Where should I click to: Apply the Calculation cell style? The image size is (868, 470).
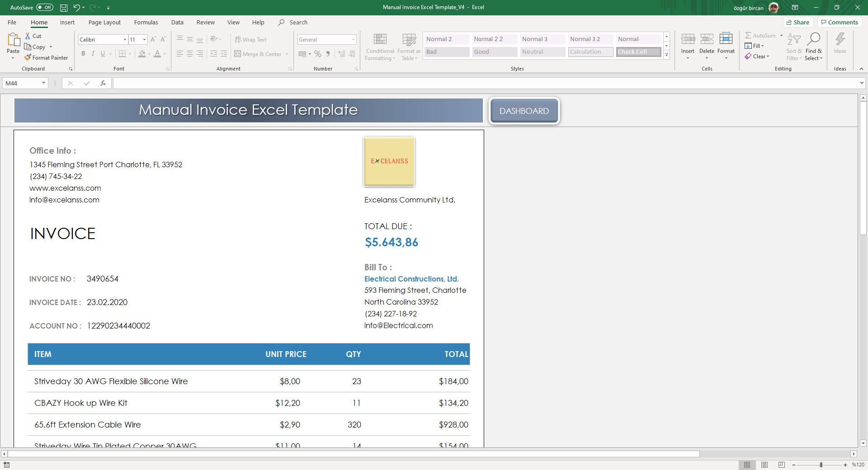590,52
